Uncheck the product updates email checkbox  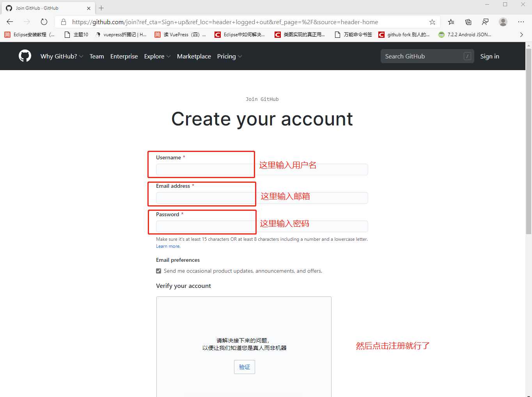[159, 271]
